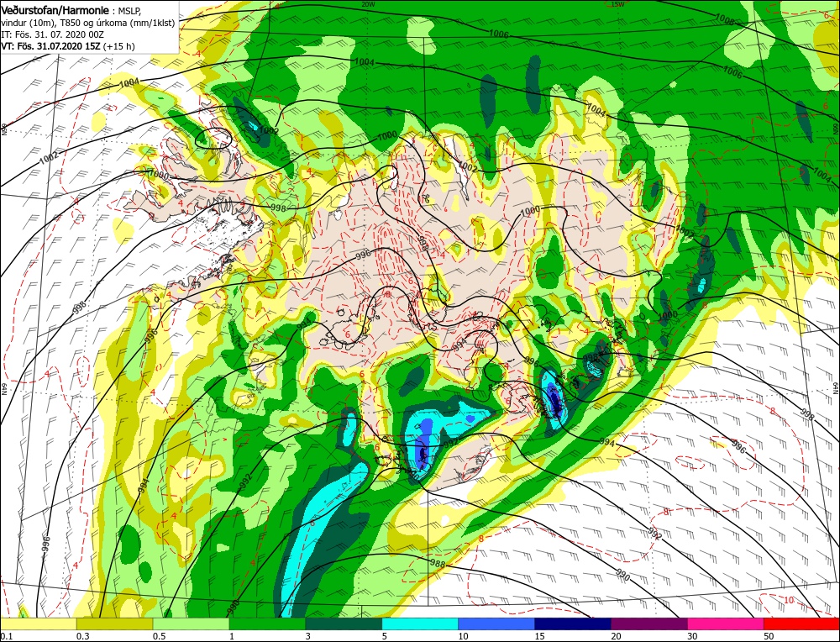Click the legend value 50
The image size is (840, 642).
tap(769, 636)
